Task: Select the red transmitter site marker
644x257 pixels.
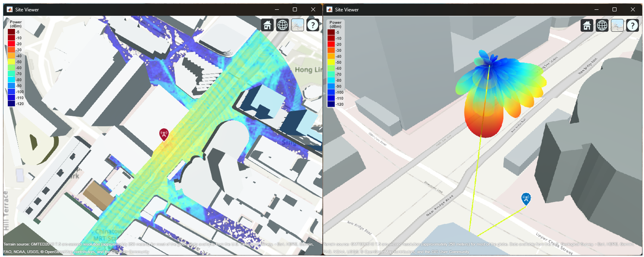Action: pyautogui.click(x=164, y=134)
